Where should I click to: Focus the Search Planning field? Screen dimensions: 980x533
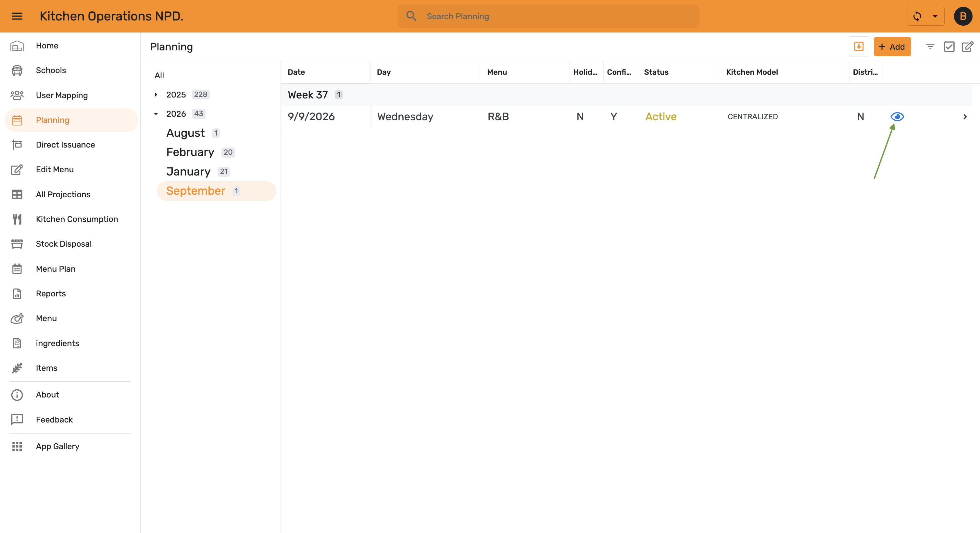(548, 16)
